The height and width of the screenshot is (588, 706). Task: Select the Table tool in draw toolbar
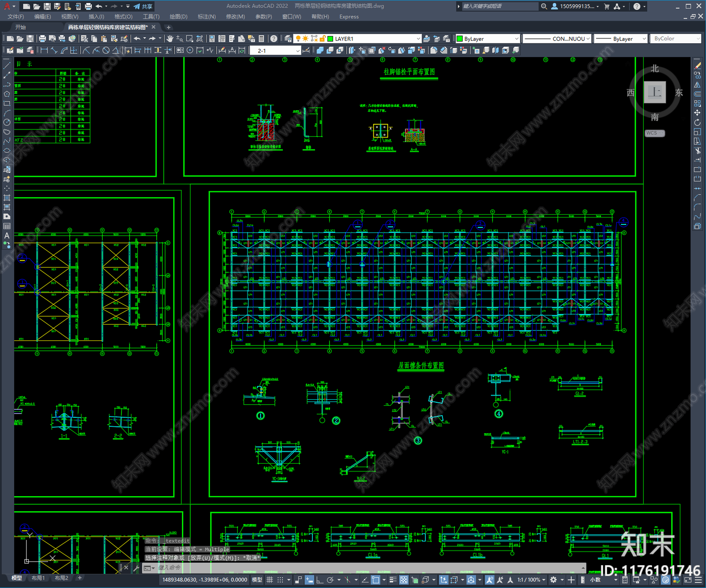point(7,226)
